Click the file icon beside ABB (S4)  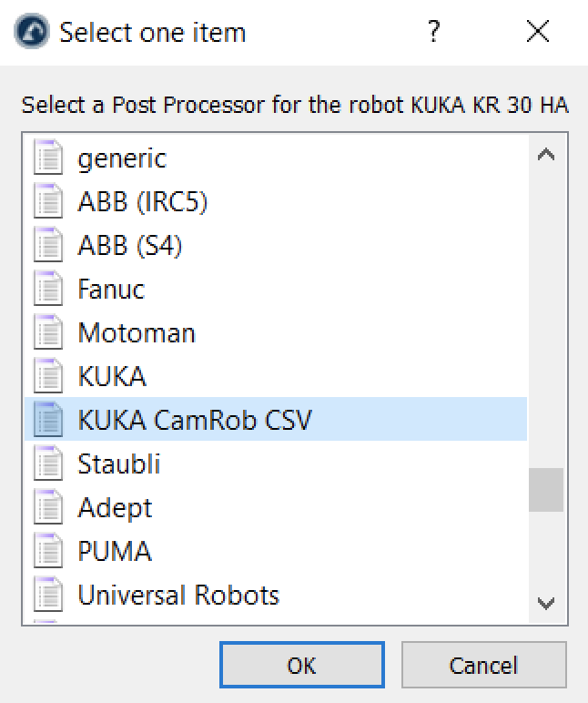point(47,246)
